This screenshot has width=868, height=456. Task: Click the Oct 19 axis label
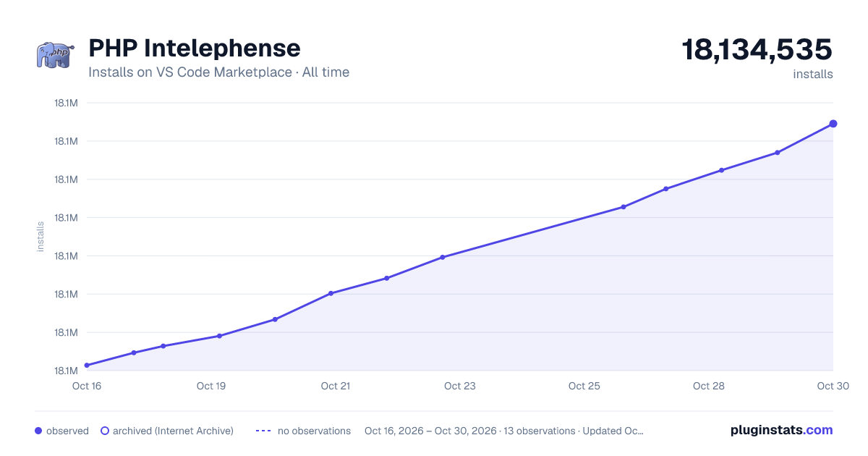(211, 386)
